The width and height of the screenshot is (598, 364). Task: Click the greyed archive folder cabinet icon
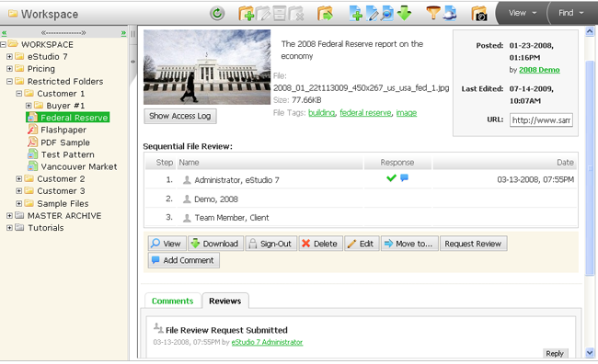point(279,14)
